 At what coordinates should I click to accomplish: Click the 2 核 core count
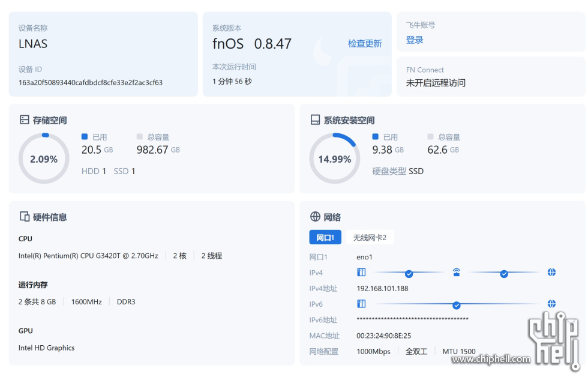pyautogui.click(x=180, y=256)
